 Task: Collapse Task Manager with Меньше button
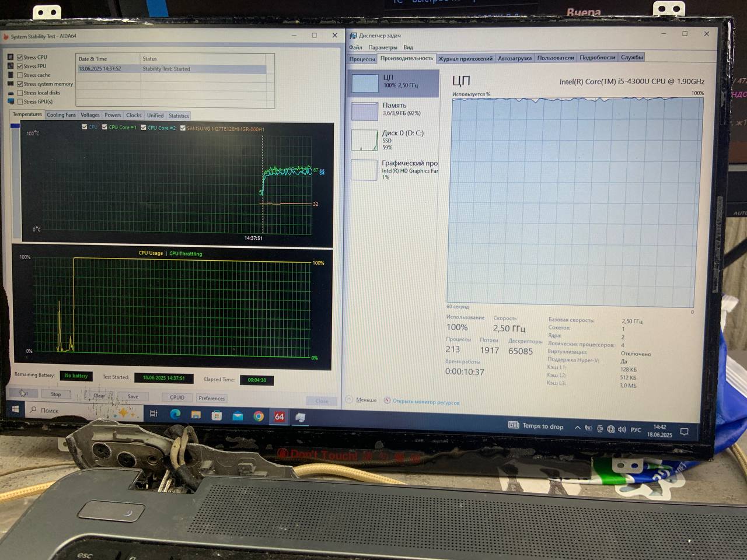click(x=365, y=400)
